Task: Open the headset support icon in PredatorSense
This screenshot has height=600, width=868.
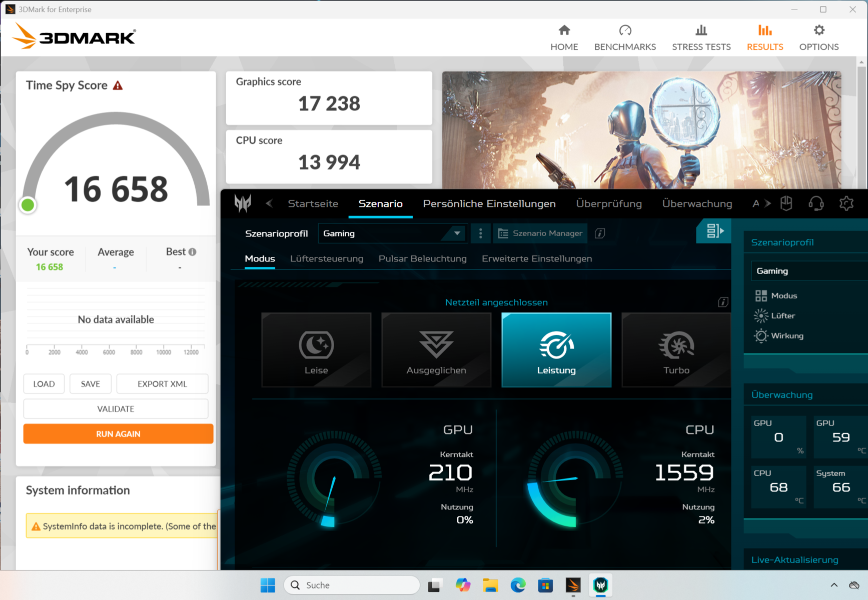Action: click(816, 203)
